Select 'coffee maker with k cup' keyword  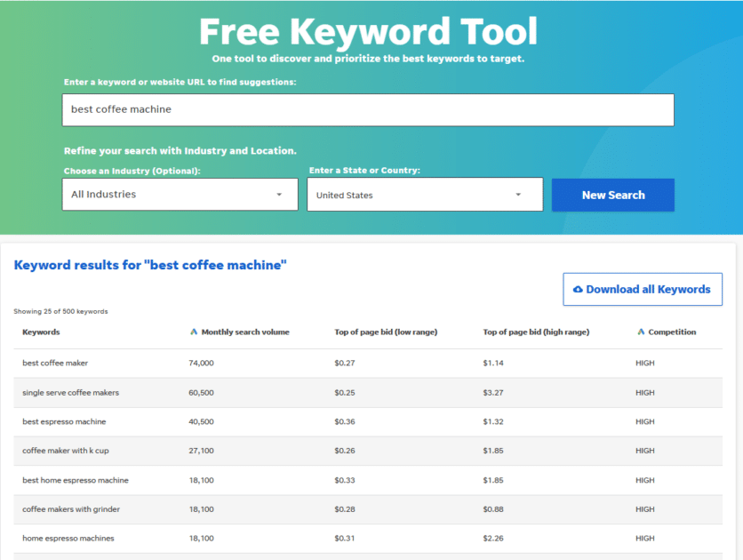pyautogui.click(x=66, y=451)
